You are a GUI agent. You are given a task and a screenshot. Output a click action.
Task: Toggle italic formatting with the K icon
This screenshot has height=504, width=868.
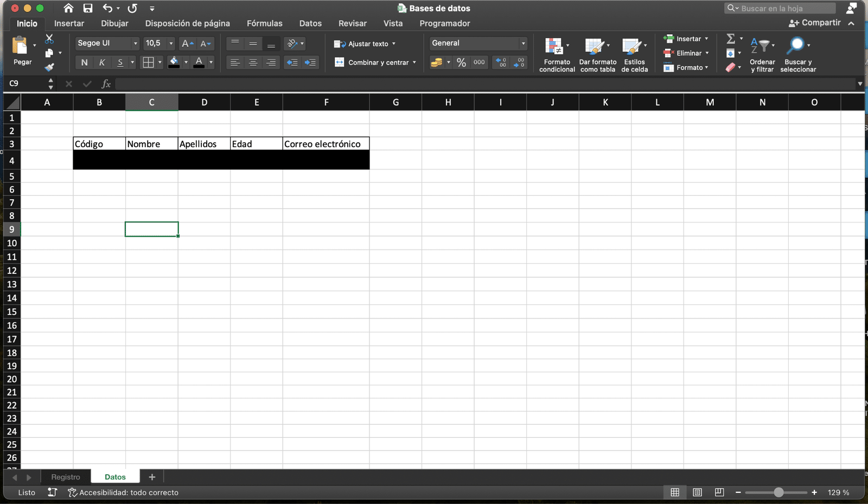click(101, 62)
